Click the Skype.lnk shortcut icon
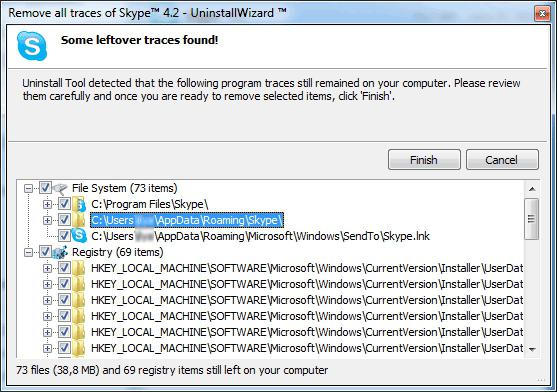Viewport: 557px width, 392px height. [x=79, y=236]
